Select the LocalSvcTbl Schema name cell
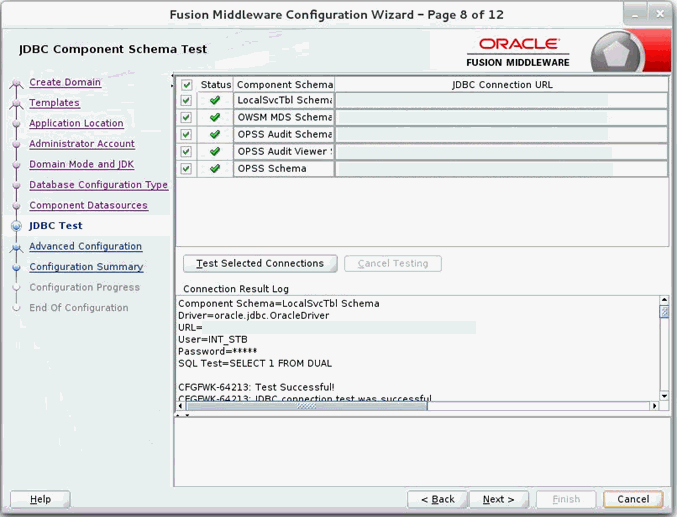The height and width of the screenshot is (517, 677). point(284,100)
